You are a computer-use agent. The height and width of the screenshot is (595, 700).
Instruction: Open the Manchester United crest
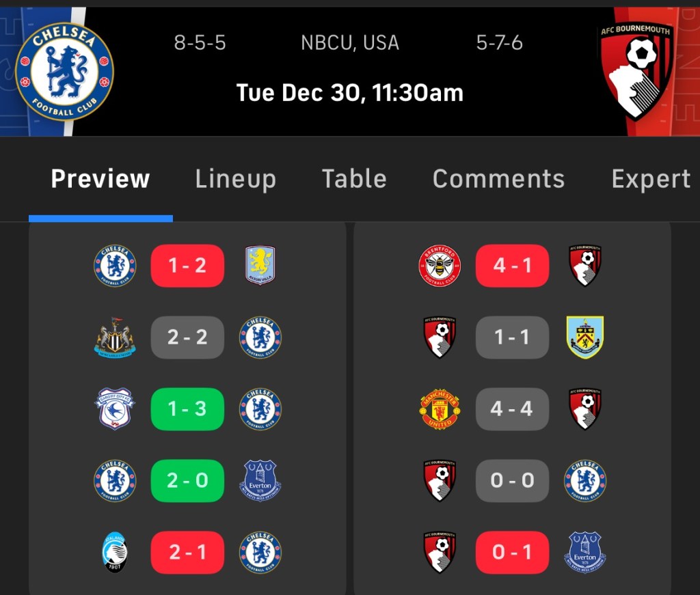[x=440, y=409]
